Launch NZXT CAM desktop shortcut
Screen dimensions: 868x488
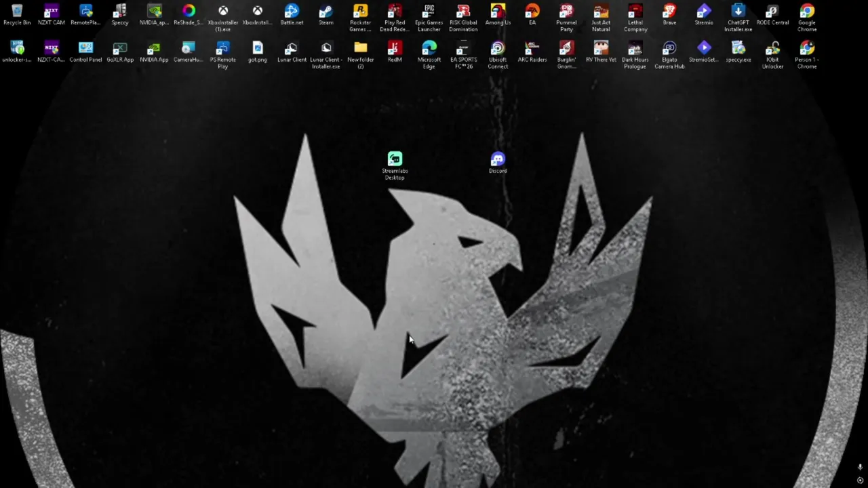(52, 15)
